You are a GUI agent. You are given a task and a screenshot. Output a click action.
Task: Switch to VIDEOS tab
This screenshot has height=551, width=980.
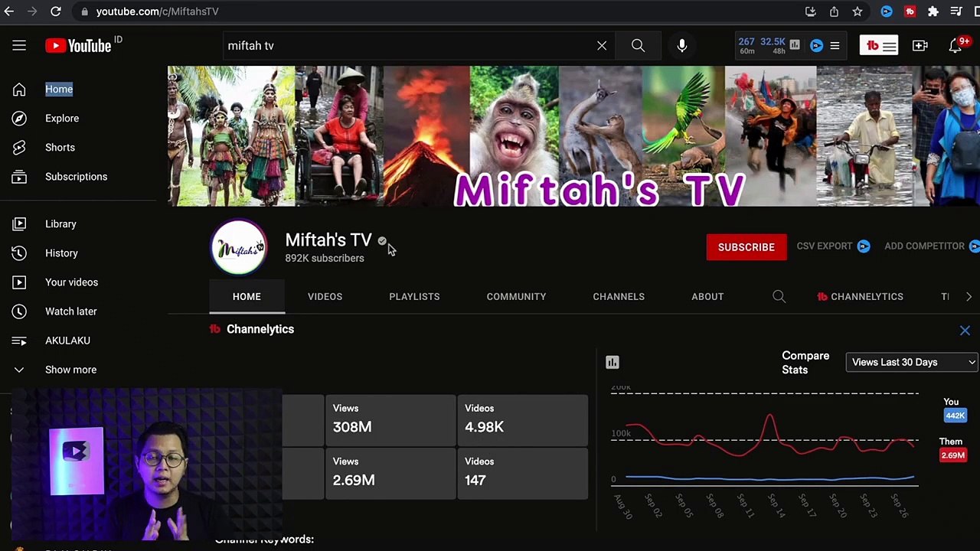point(325,297)
